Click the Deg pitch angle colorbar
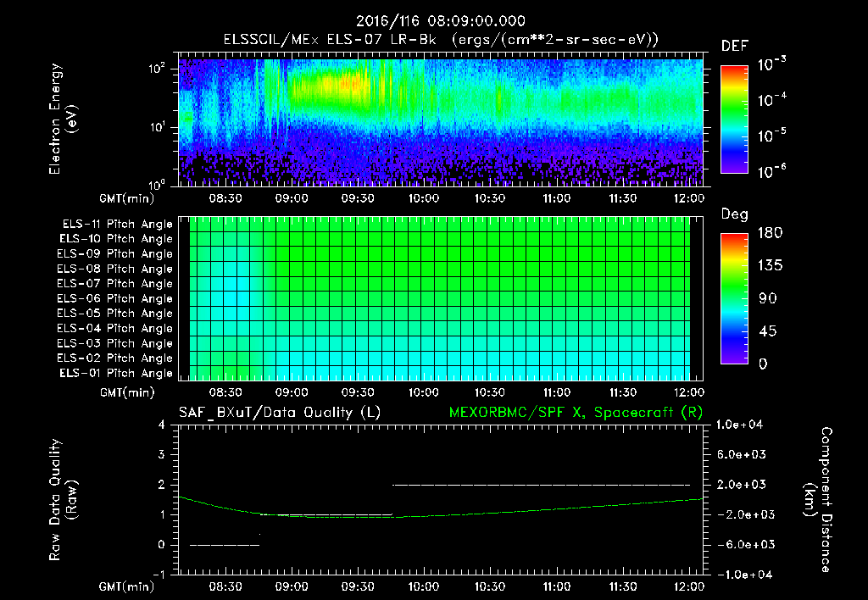Screen dimensions: 868x600 734,298
